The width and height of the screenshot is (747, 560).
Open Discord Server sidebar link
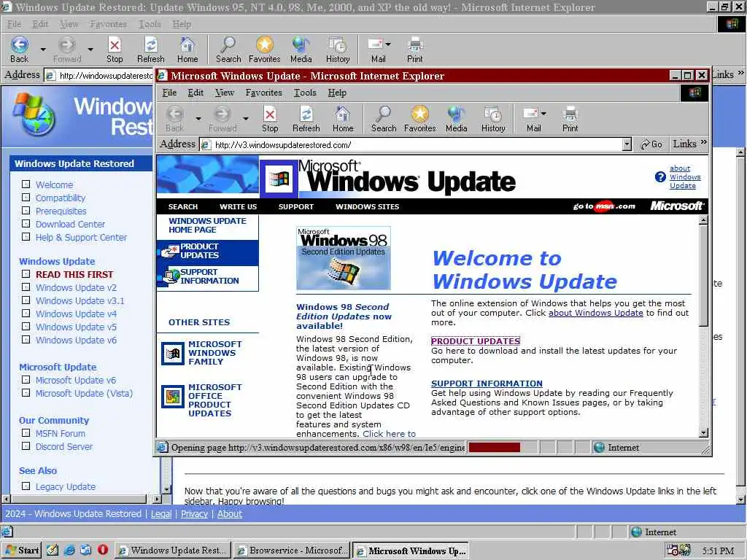pos(64,447)
